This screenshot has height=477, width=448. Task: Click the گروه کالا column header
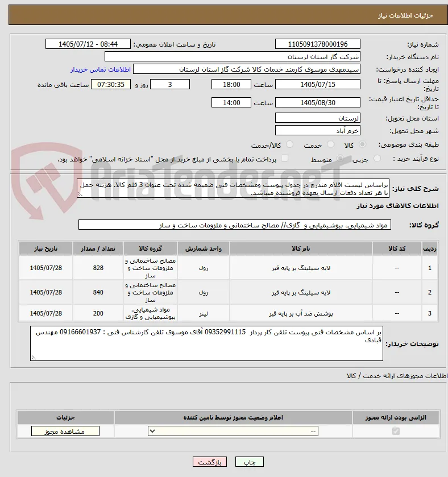150,248
